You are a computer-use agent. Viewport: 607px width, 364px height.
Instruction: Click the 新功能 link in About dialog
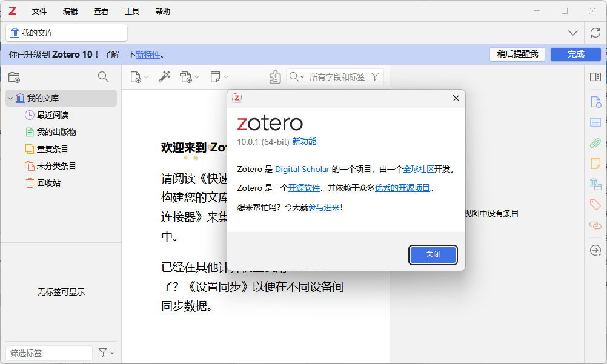click(304, 141)
